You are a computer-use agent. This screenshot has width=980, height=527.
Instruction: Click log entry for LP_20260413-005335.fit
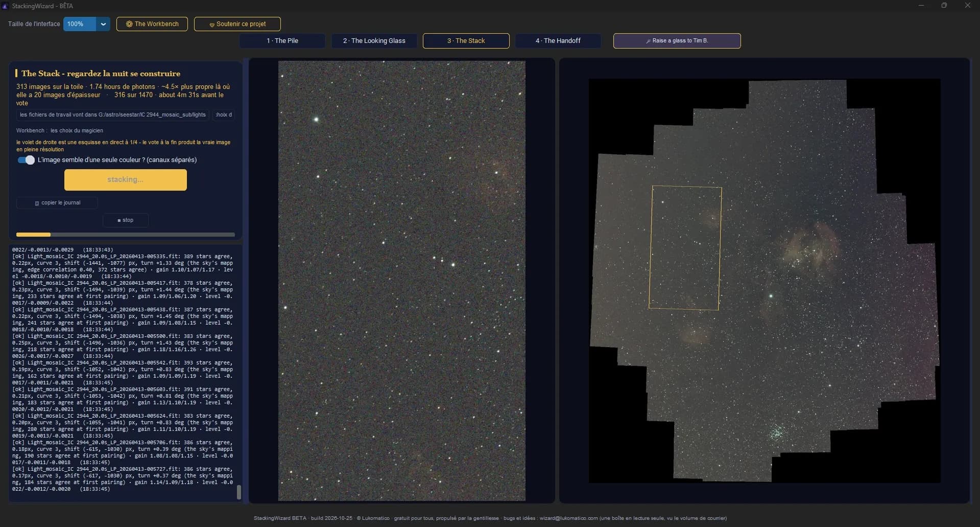(x=123, y=266)
